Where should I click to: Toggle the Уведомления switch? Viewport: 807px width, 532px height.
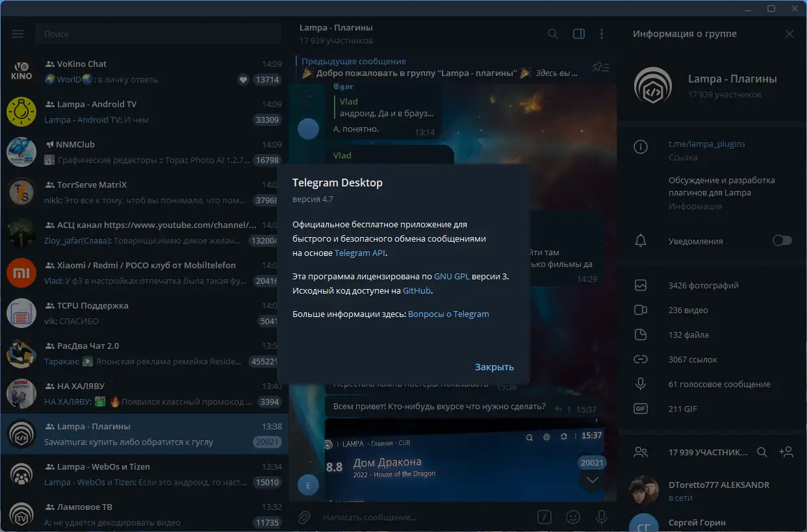pyautogui.click(x=782, y=241)
